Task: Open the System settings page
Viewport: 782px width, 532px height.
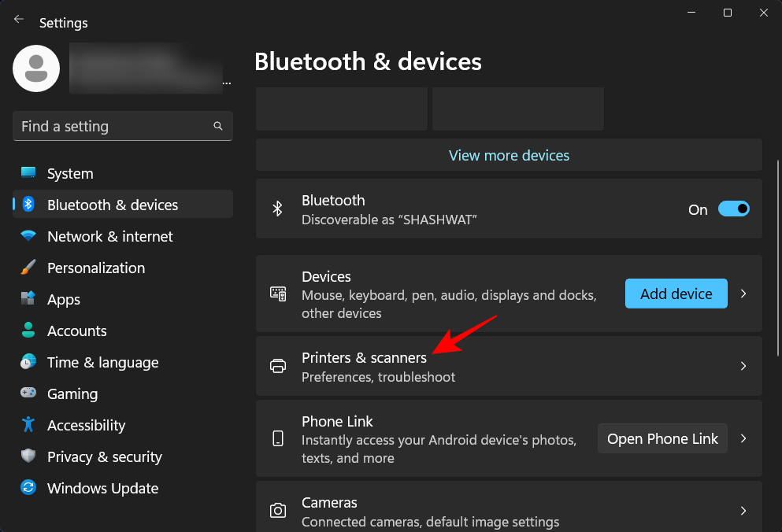Action: (x=70, y=173)
